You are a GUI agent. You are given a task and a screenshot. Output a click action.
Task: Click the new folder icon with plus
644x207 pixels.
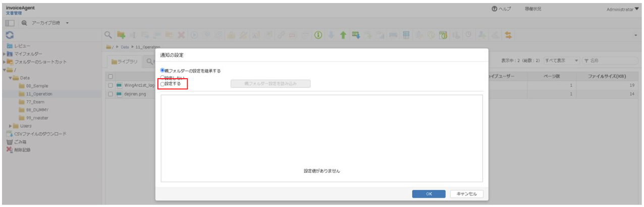tap(121, 35)
